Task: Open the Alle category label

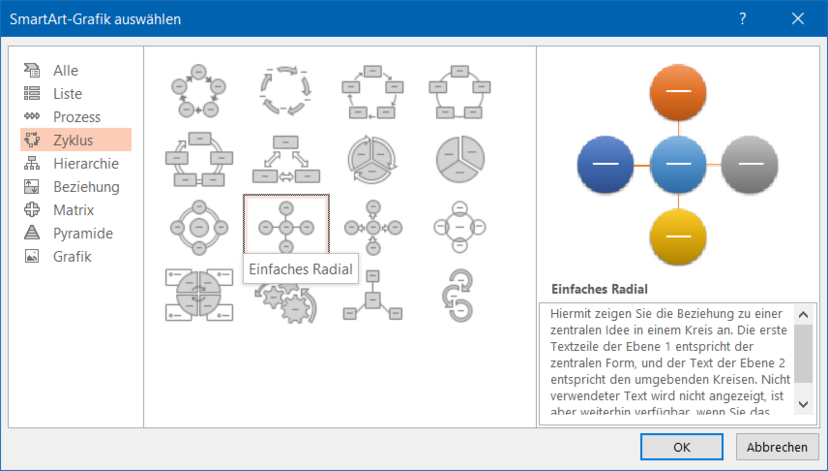Action: click(x=65, y=70)
